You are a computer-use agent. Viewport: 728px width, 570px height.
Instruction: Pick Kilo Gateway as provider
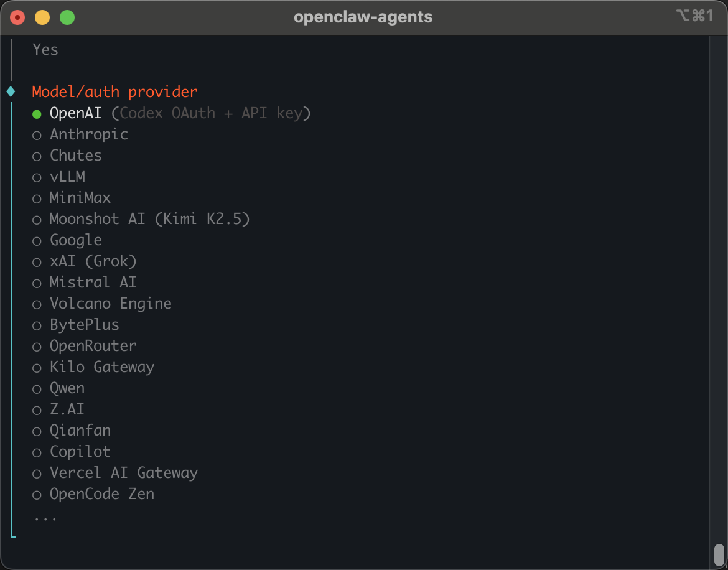tap(101, 367)
